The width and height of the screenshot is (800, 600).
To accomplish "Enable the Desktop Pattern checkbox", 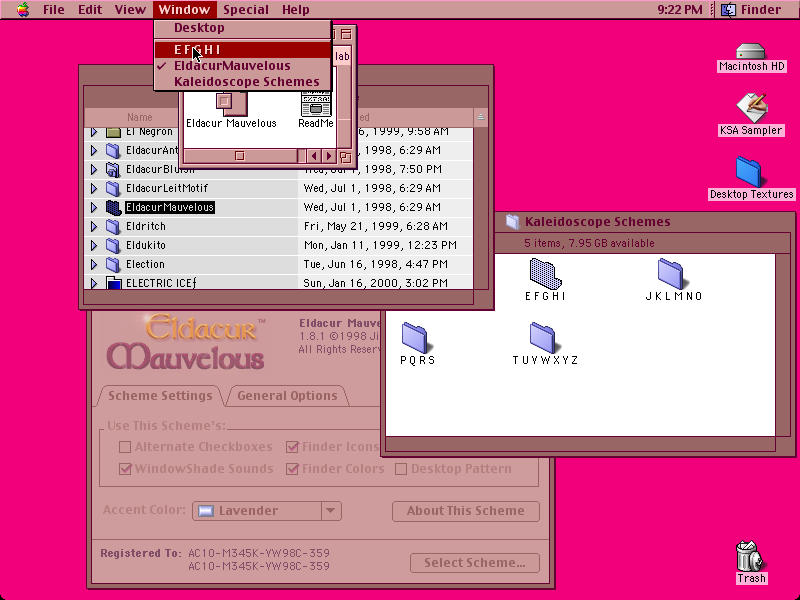I will click(401, 468).
